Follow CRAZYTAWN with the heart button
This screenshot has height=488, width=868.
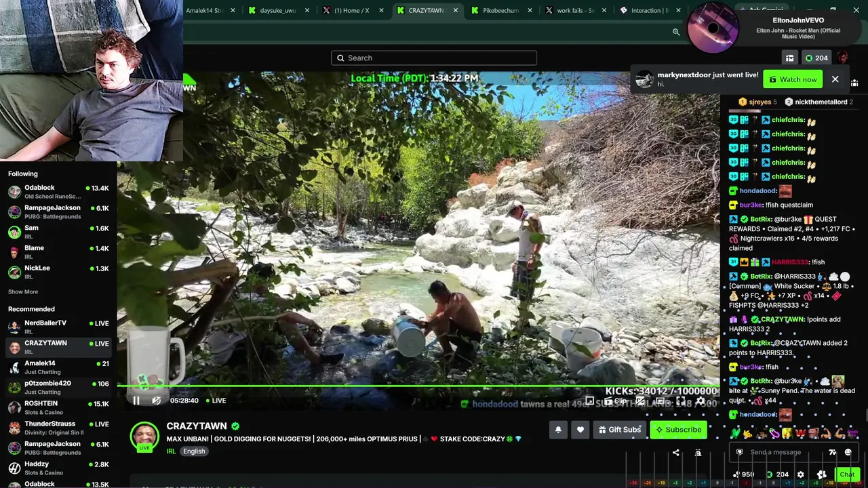pos(580,430)
